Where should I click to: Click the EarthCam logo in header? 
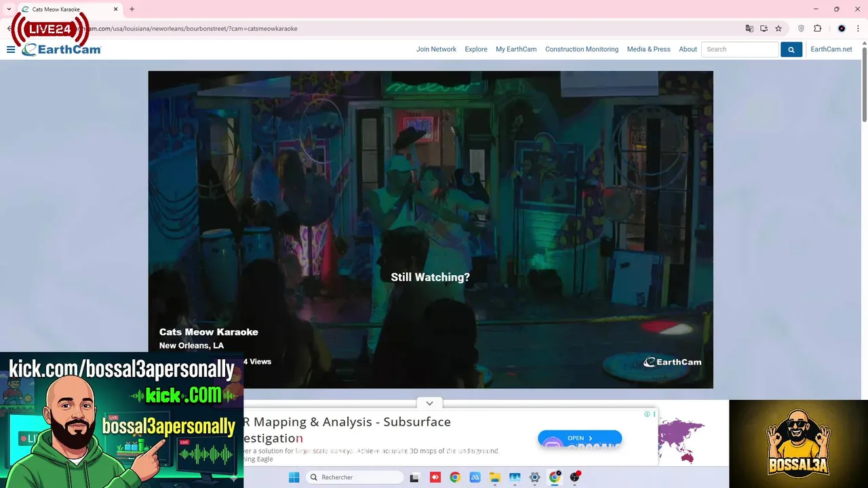62,49
